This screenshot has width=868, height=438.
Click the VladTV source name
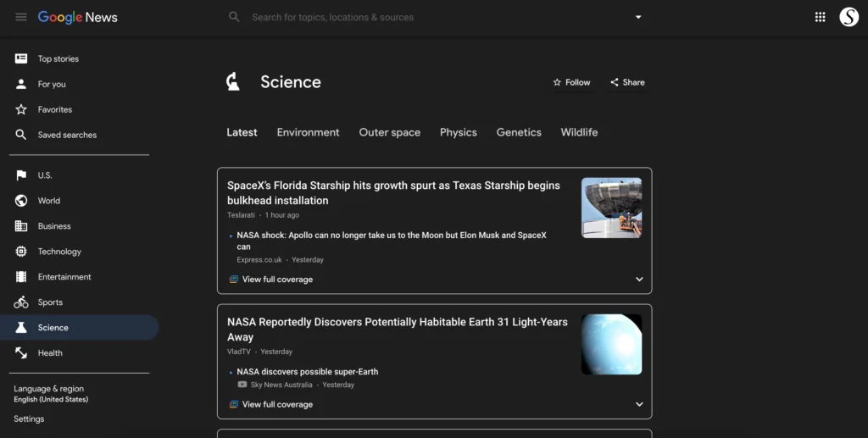coord(238,352)
